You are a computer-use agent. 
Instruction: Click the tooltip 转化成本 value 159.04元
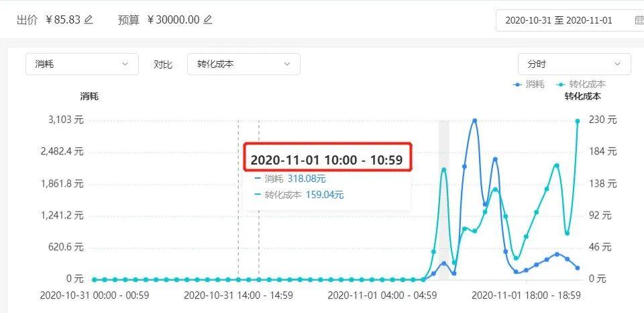(325, 195)
